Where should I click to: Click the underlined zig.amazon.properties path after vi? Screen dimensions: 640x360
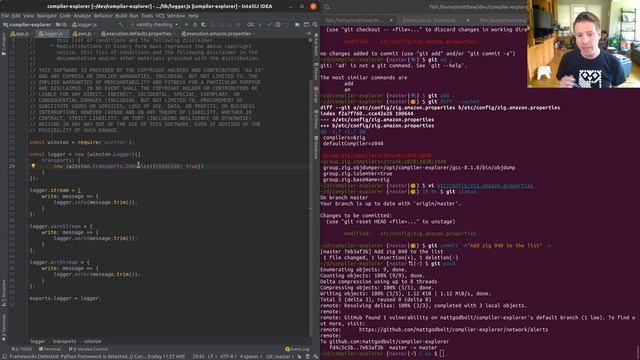point(485,186)
